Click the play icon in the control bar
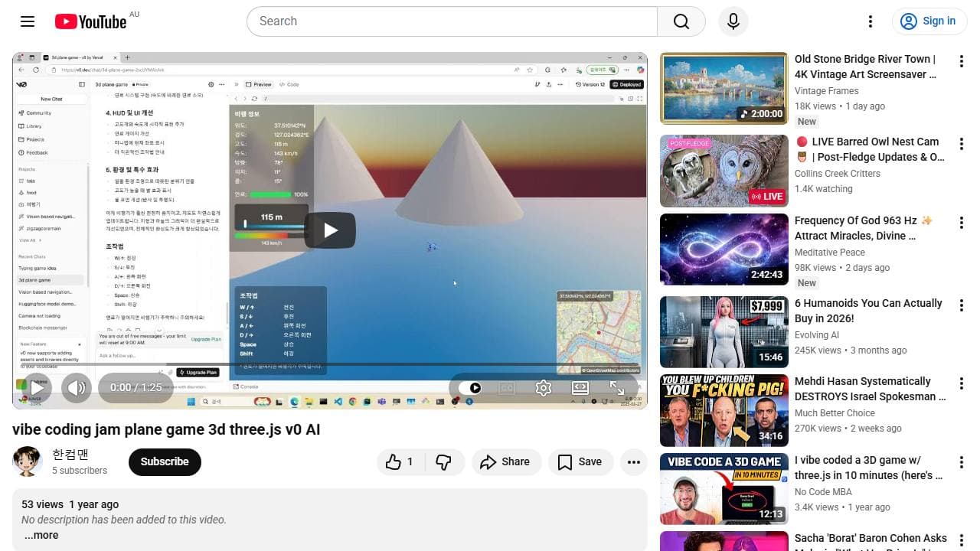980x551 pixels. 36,388
